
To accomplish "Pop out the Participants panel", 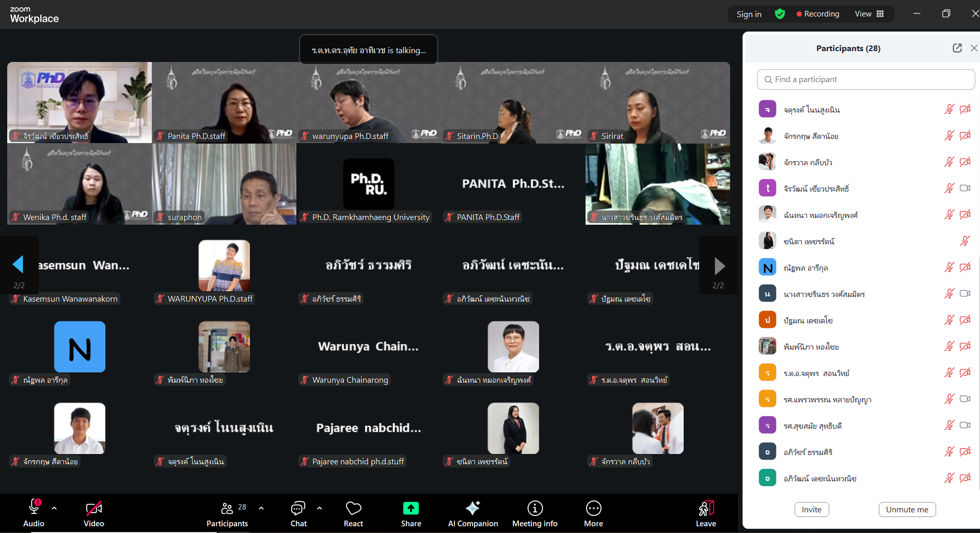I will point(957,48).
